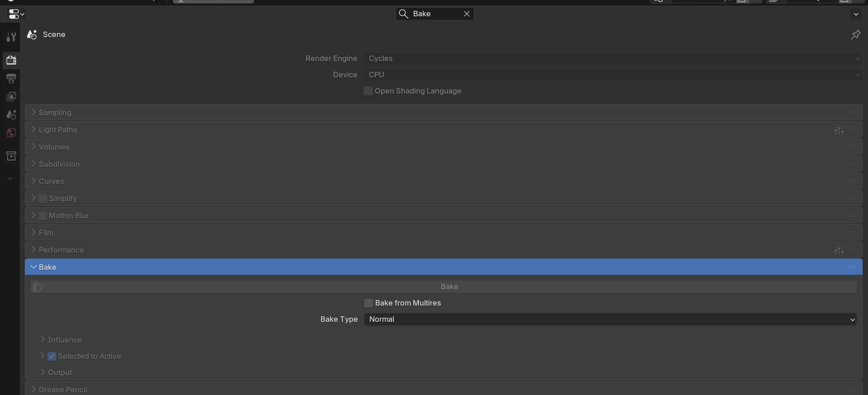Screen dimensions: 868x395
Task: Click the Device label text
Action: 345,75
